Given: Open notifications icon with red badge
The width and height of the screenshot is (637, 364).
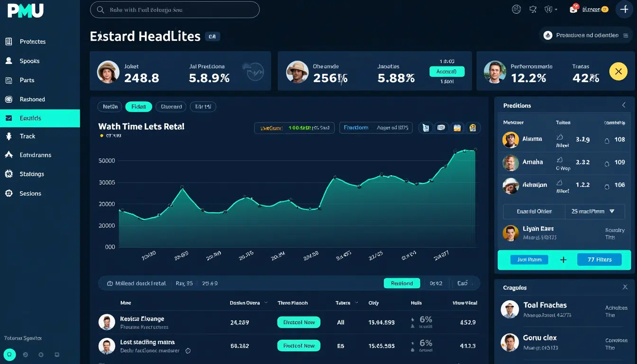Looking at the screenshot, I should (574, 9).
